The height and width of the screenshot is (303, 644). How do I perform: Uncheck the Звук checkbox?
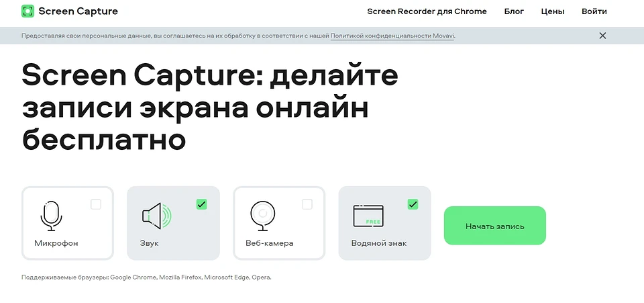201,204
